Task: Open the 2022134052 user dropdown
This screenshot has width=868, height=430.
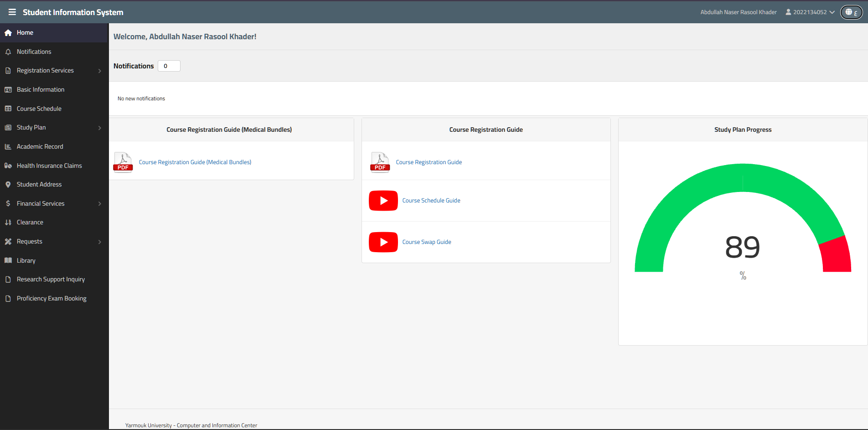Action: tap(810, 12)
